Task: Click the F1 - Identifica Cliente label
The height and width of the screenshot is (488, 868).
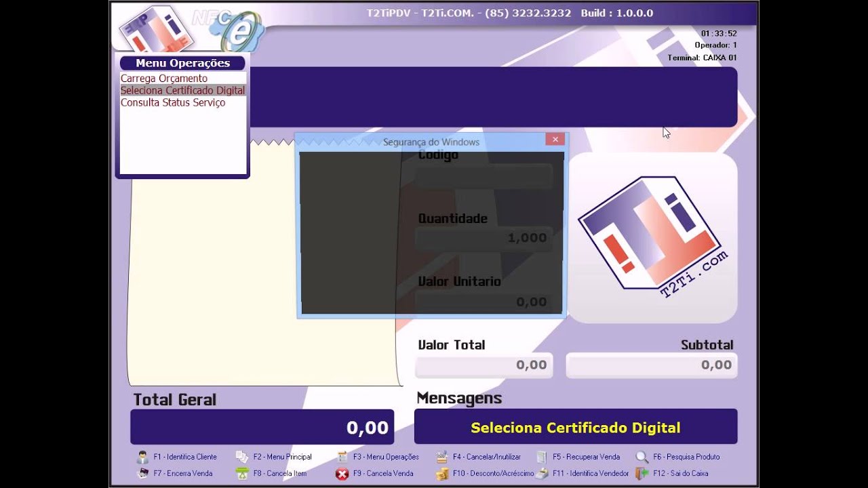Action: (185, 457)
